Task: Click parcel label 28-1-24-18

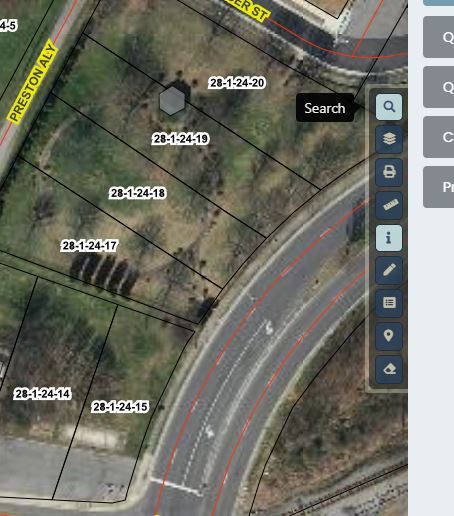Action: (x=138, y=193)
